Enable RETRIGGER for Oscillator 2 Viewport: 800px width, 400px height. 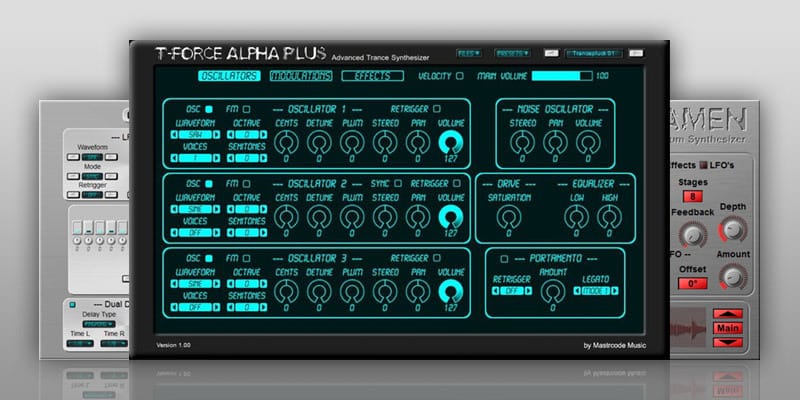[x=457, y=183]
